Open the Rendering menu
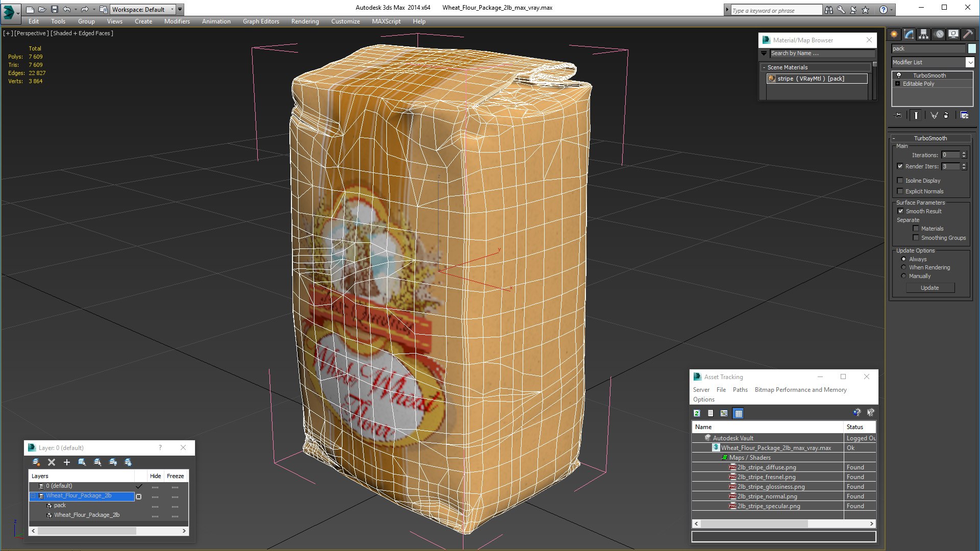Screen dimensions: 980x551 tap(305, 21)
